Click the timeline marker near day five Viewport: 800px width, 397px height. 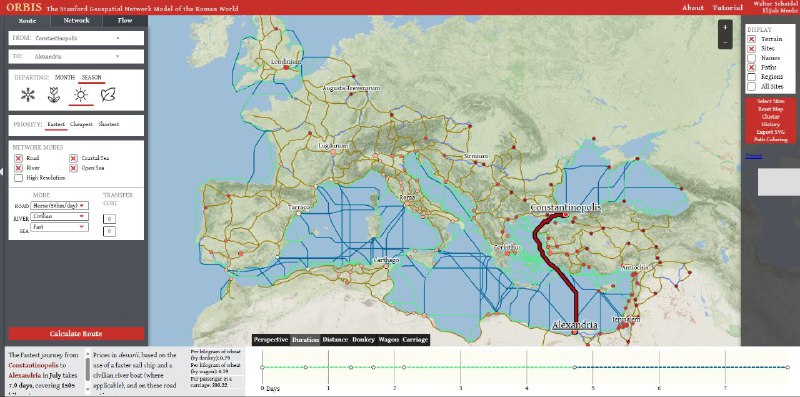[x=574, y=367]
